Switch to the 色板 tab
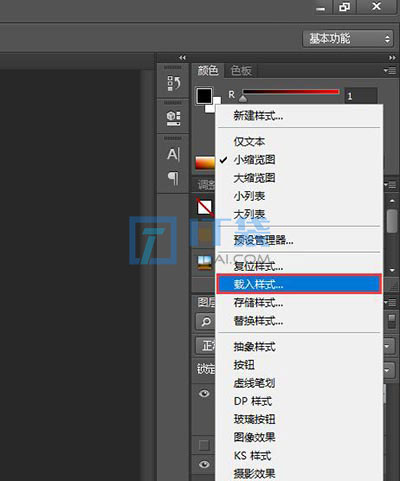Screen dimensions: 400x481 click(241, 71)
